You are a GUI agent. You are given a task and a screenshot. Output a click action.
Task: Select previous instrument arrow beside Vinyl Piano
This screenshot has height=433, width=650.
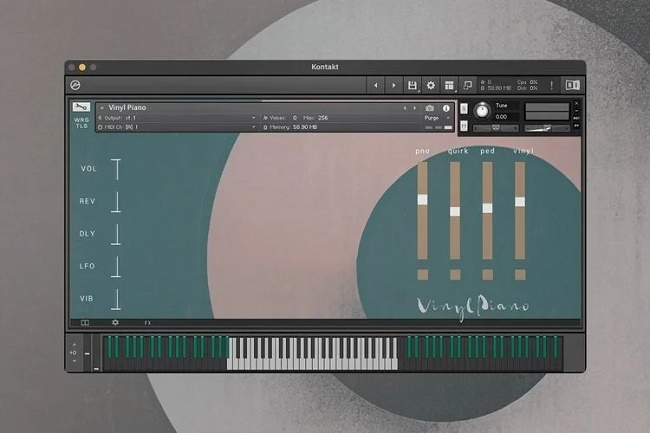[405, 108]
